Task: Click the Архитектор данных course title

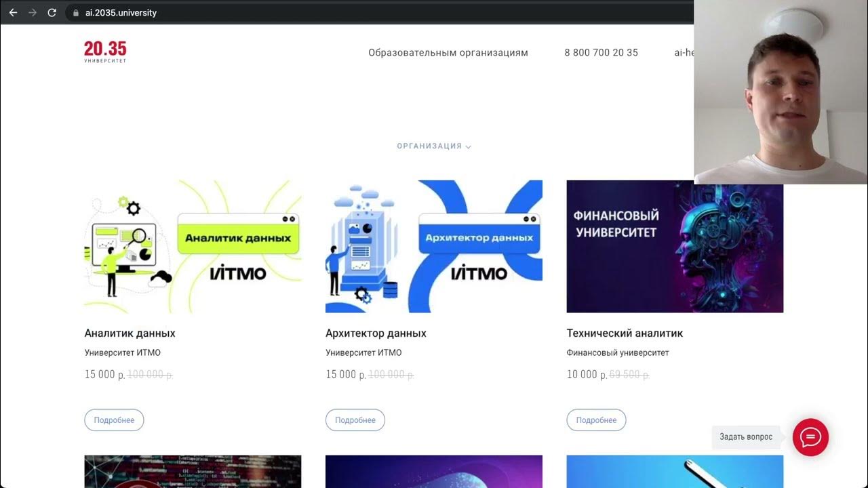Action: point(376,333)
